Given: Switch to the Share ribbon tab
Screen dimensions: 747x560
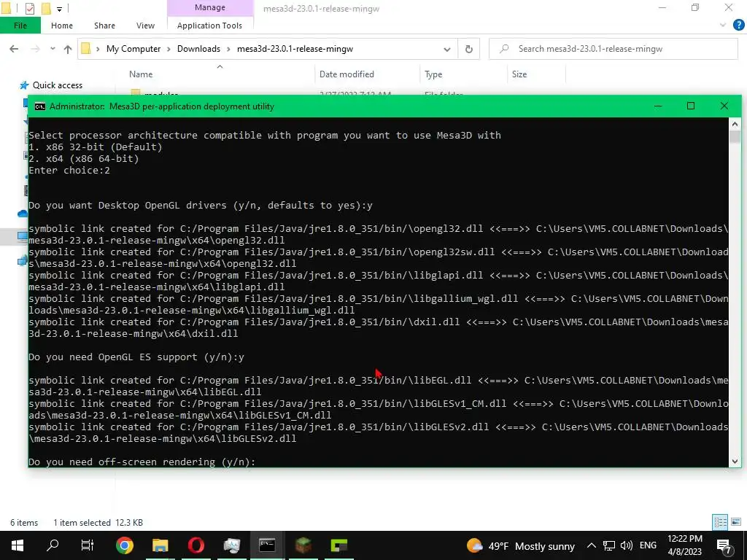Looking at the screenshot, I should coord(104,26).
